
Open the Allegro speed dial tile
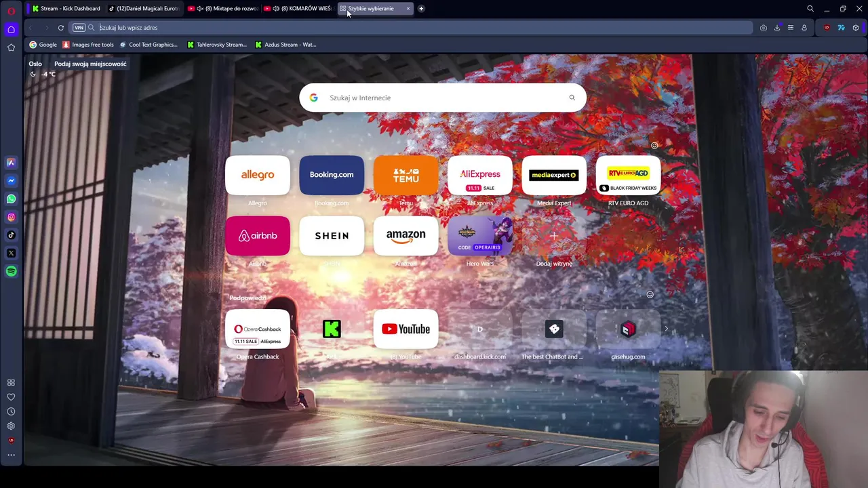[258, 175]
